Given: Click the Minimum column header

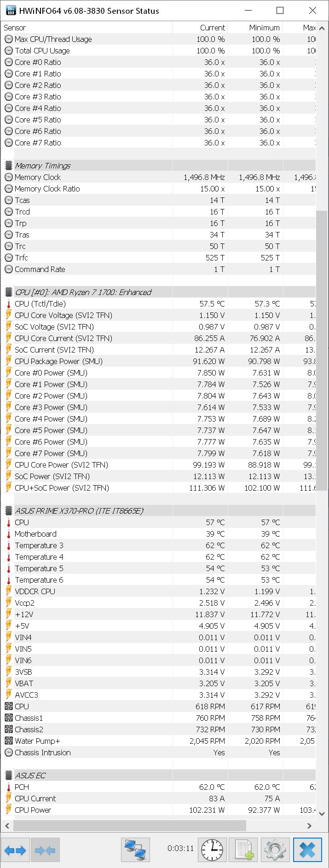Looking at the screenshot, I should coord(264,28).
